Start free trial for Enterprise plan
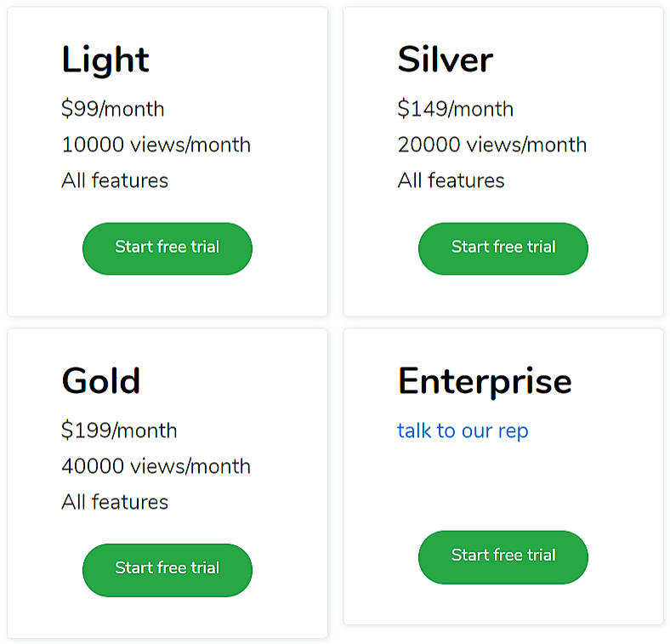 (x=503, y=556)
